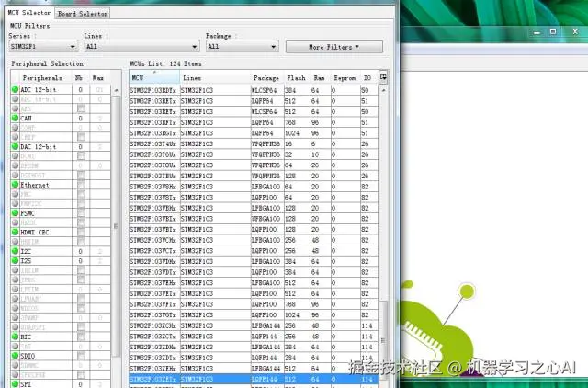Click the green indicator next to CAN
The width and height of the screenshot is (588, 388).
(x=15, y=119)
